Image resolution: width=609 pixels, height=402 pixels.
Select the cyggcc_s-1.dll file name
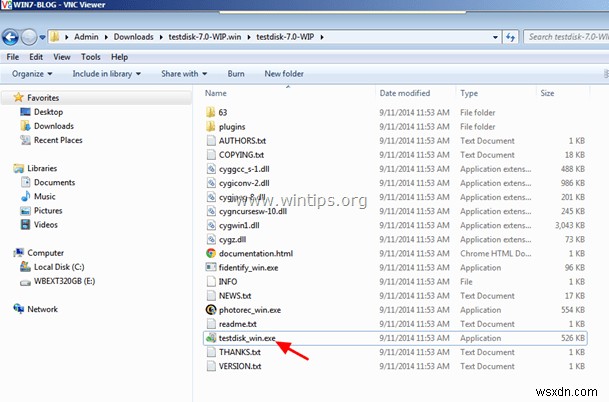click(x=244, y=169)
